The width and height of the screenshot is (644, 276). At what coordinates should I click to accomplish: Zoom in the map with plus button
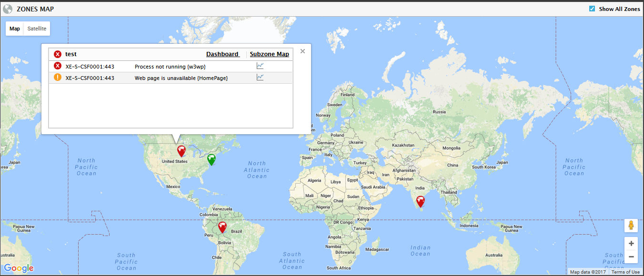click(631, 244)
